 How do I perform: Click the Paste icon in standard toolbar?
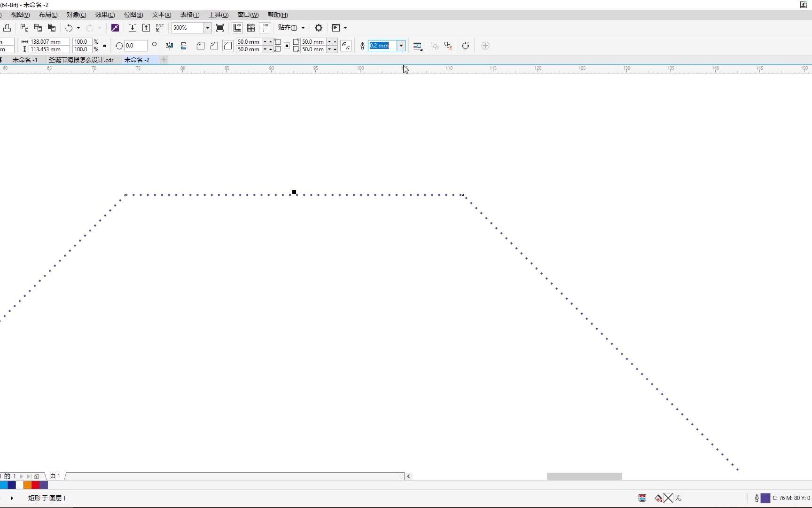pos(52,28)
